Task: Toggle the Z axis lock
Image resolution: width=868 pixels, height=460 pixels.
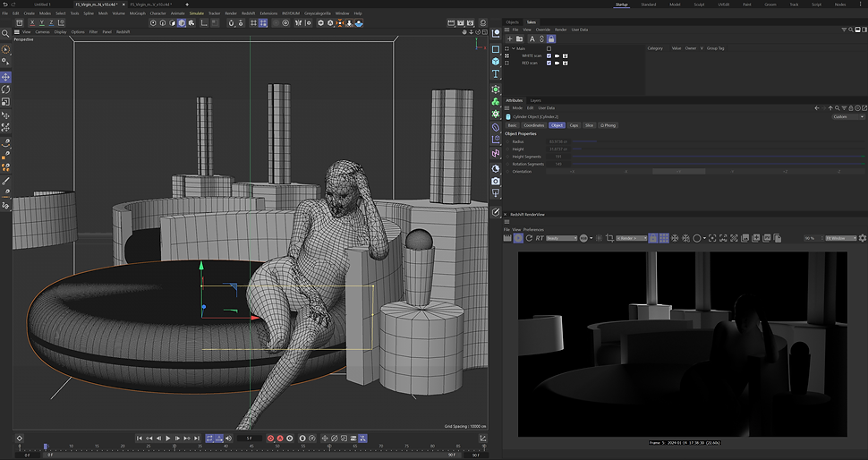Action: [51, 23]
